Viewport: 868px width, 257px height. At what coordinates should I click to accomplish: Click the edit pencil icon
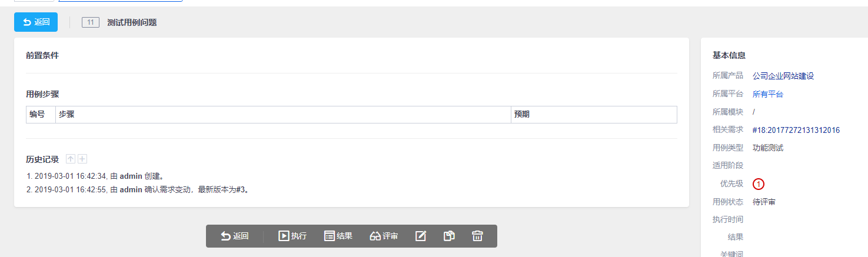click(x=421, y=236)
